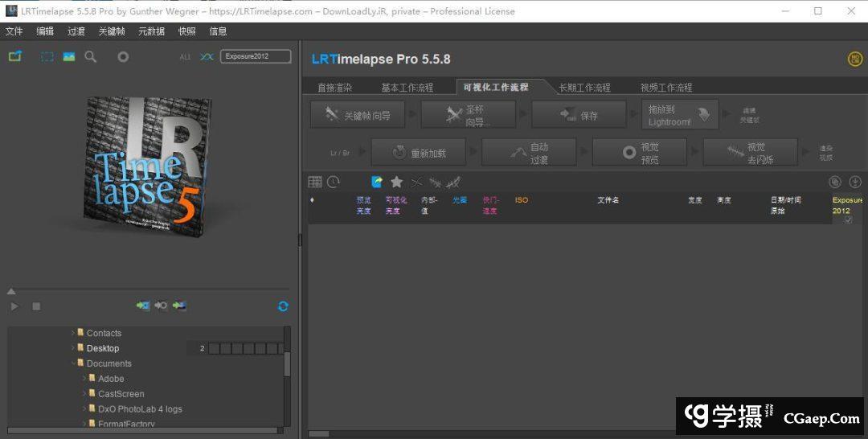This screenshot has height=439, width=868.
Task: Select the DxO PhotoLab 4 logs folder
Action: (x=140, y=409)
